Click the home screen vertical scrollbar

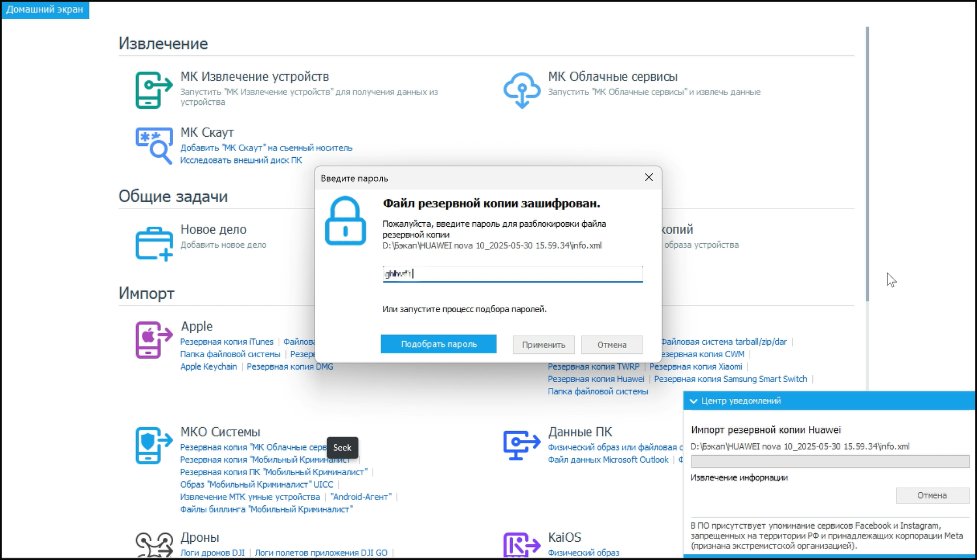867,164
